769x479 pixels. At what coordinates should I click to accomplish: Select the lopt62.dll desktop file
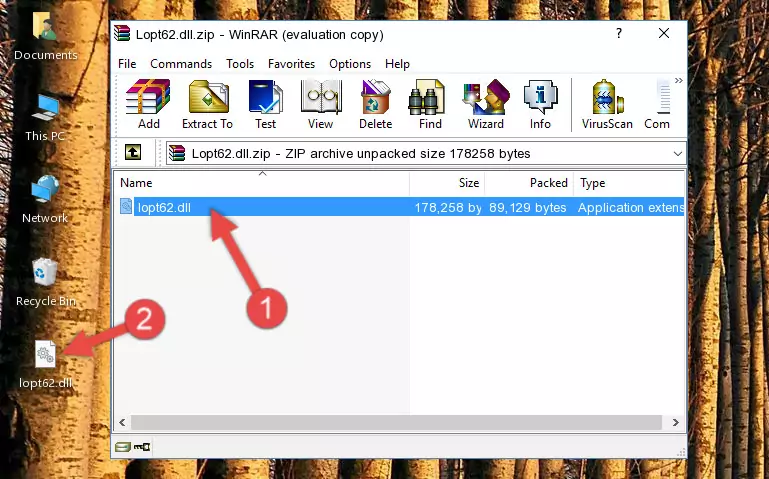tap(45, 364)
